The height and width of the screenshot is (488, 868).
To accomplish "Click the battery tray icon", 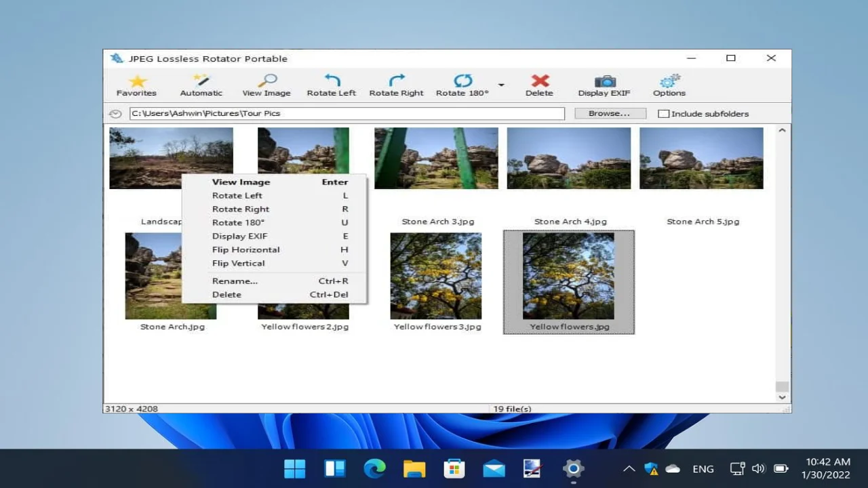I will pyautogui.click(x=781, y=468).
